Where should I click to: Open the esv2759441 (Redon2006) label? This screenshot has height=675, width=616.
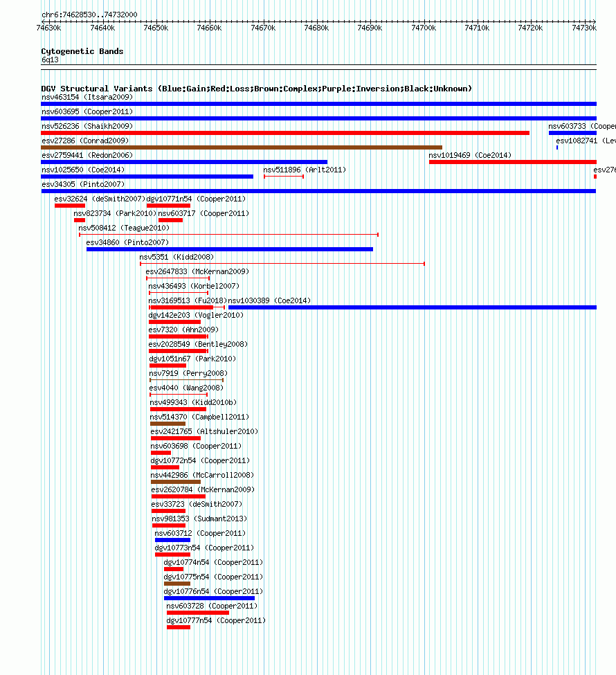coord(87,155)
